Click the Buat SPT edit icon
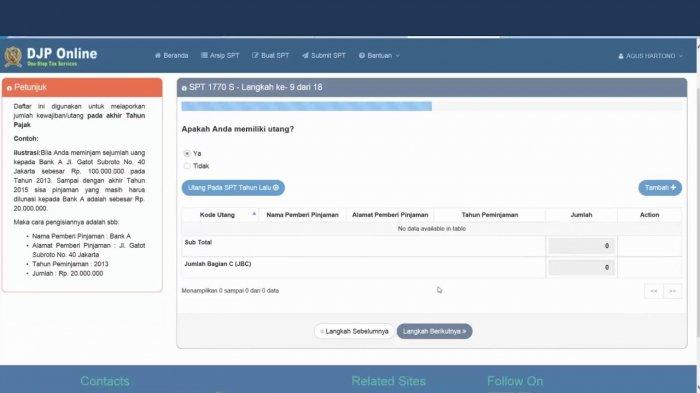Image resolution: width=700 pixels, height=393 pixels. (x=255, y=55)
